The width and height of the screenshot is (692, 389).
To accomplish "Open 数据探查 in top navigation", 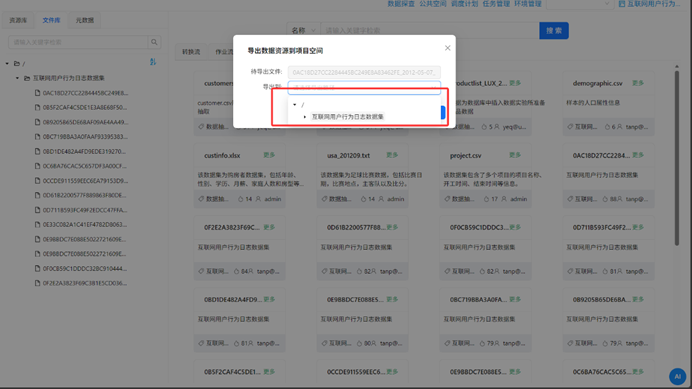I will click(x=401, y=4).
